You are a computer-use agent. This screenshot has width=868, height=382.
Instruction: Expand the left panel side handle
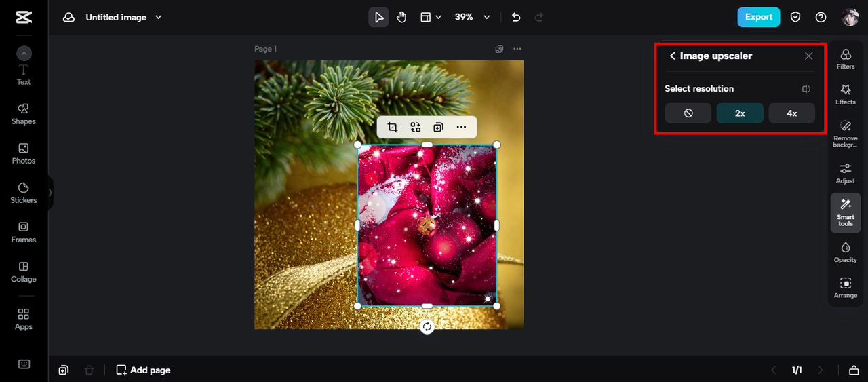click(x=50, y=193)
